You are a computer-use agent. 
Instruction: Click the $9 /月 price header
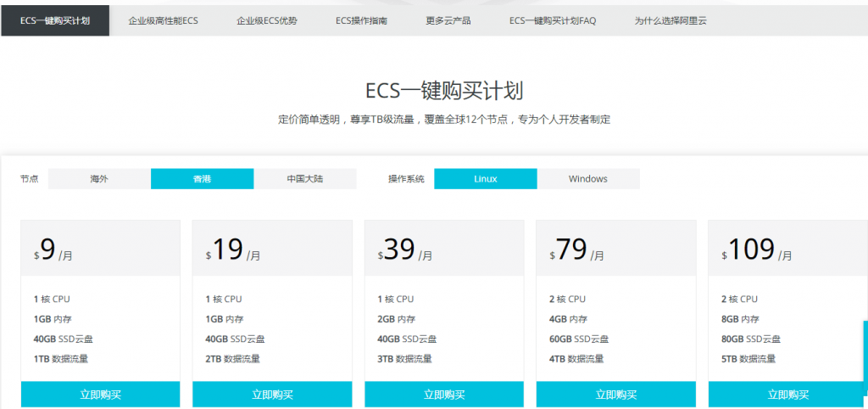[100, 249]
